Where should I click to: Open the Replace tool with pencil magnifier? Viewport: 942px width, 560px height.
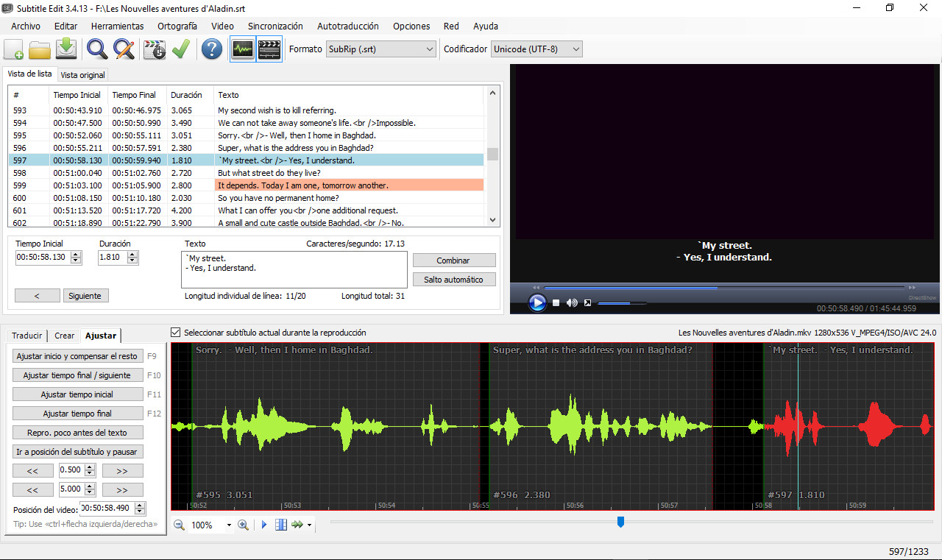point(124,49)
